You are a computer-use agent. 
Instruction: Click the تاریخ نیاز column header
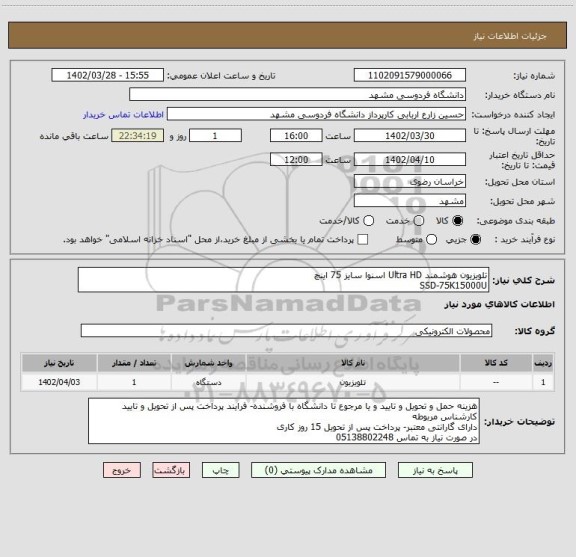pos(59,363)
